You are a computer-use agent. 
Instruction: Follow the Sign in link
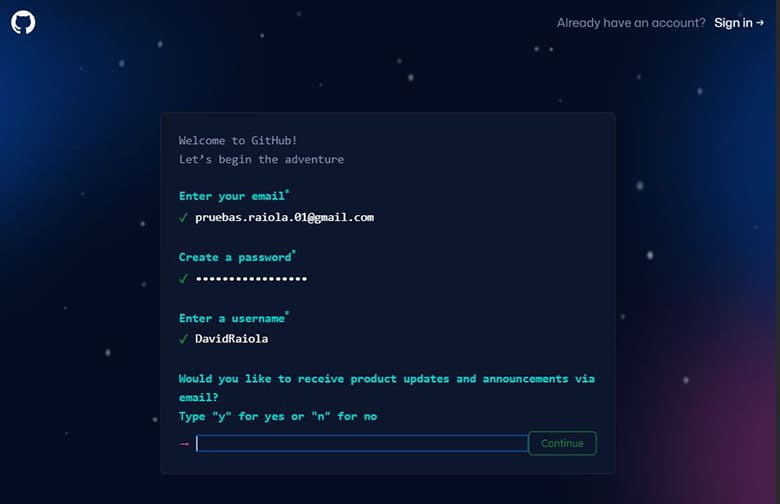739,23
